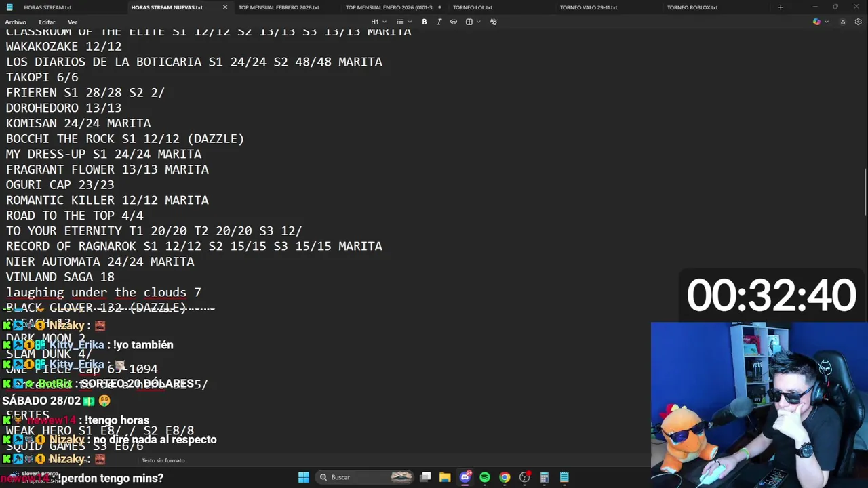This screenshot has height=488, width=868.
Task: Switch to TOP MENSUAL FEBRERO 2026.txt tab
Action: 279,7
